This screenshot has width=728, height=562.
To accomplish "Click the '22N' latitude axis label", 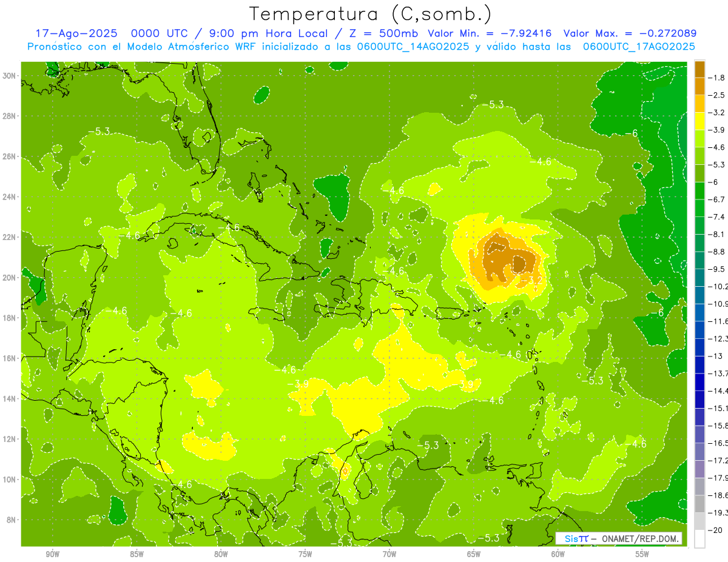I will pos(10,237).
